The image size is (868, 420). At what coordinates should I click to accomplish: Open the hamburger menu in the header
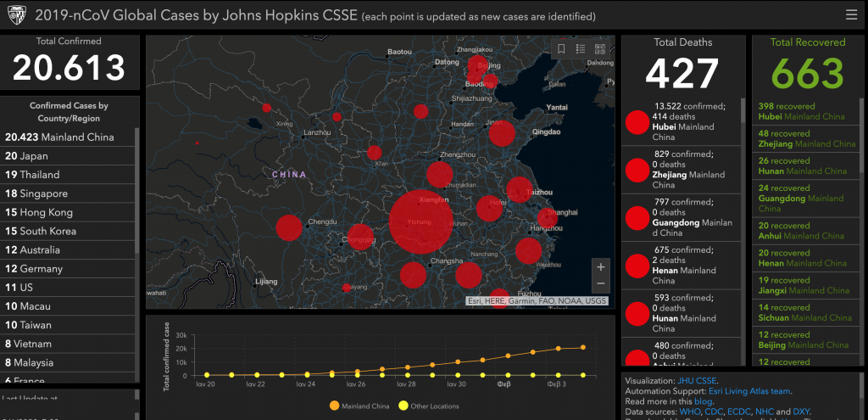click(851, 15)
